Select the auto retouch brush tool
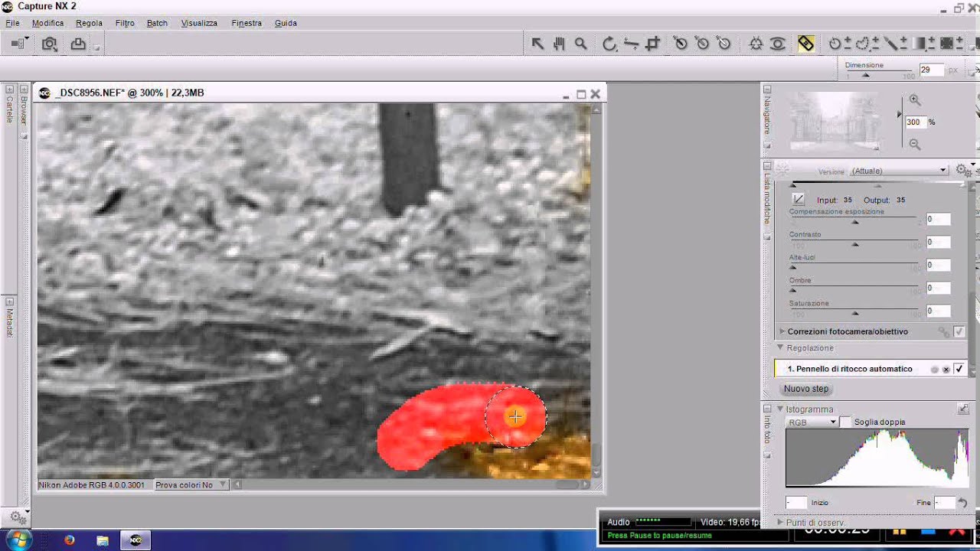Image resolution: width=980 pixels, height=551 pixels. pyautogui.click(x=805, y=44)
